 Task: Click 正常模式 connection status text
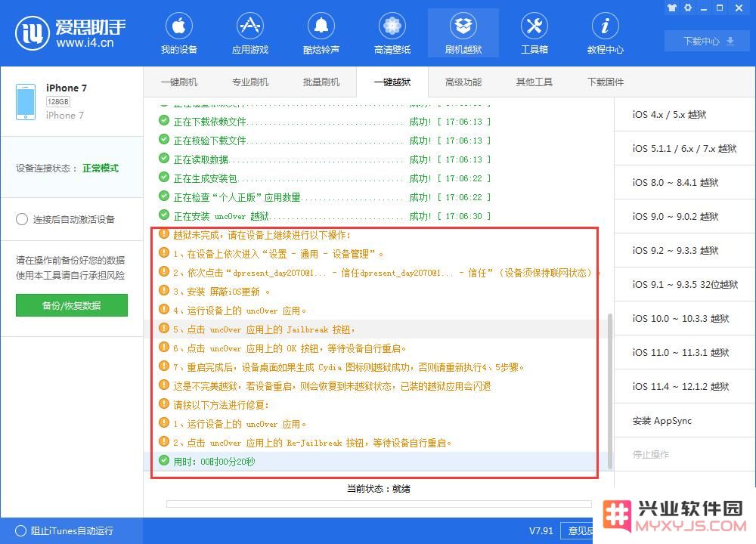pos(101,168)
